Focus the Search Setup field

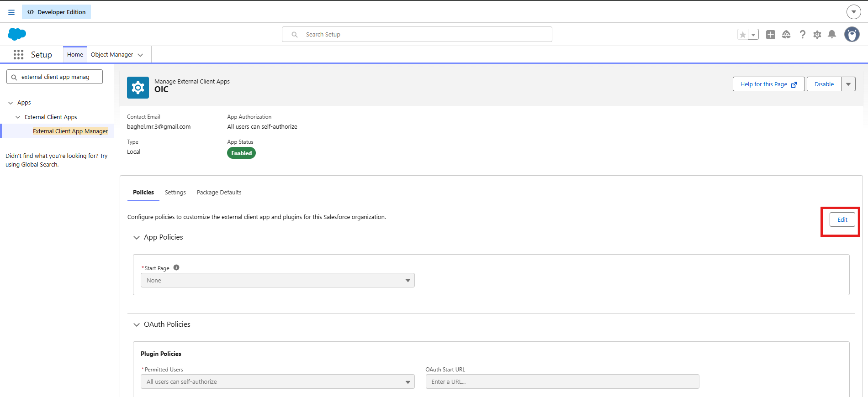(417, 34)
